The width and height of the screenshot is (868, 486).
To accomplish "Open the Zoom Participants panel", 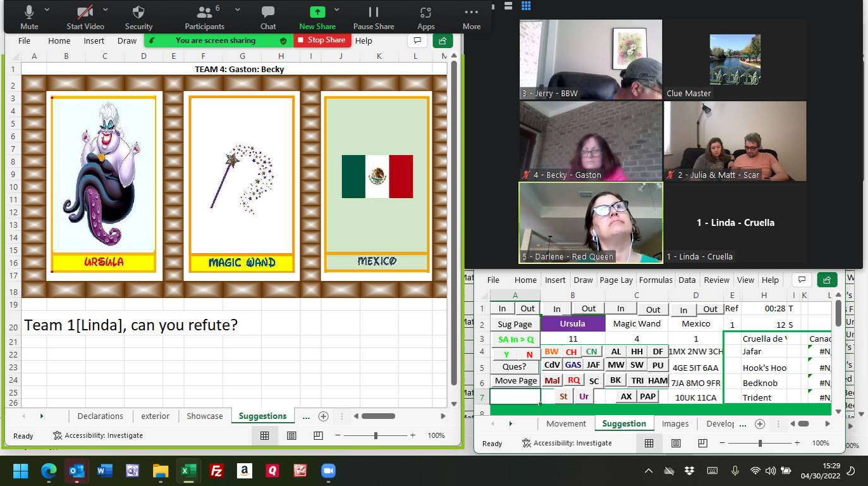I will (x=204, y=17).
